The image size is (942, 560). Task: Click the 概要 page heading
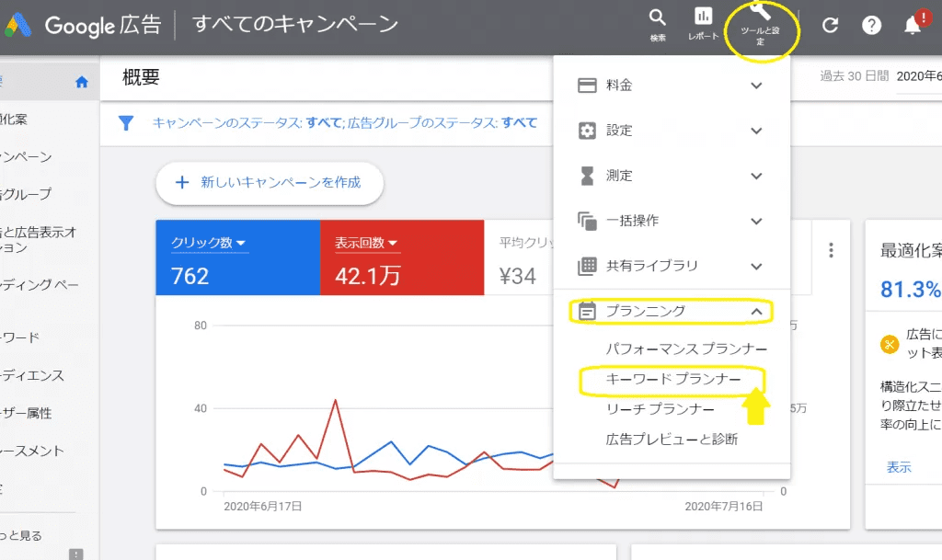coord(141,77)
